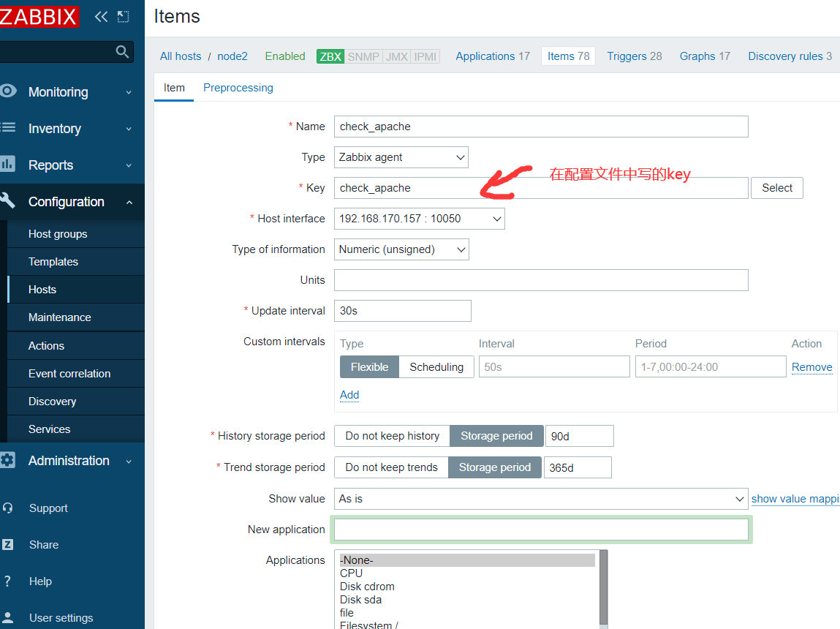Open Event correlation in Configuration menu
The image size is (840, 629).
pyautogui.click(x=76, y=374)
